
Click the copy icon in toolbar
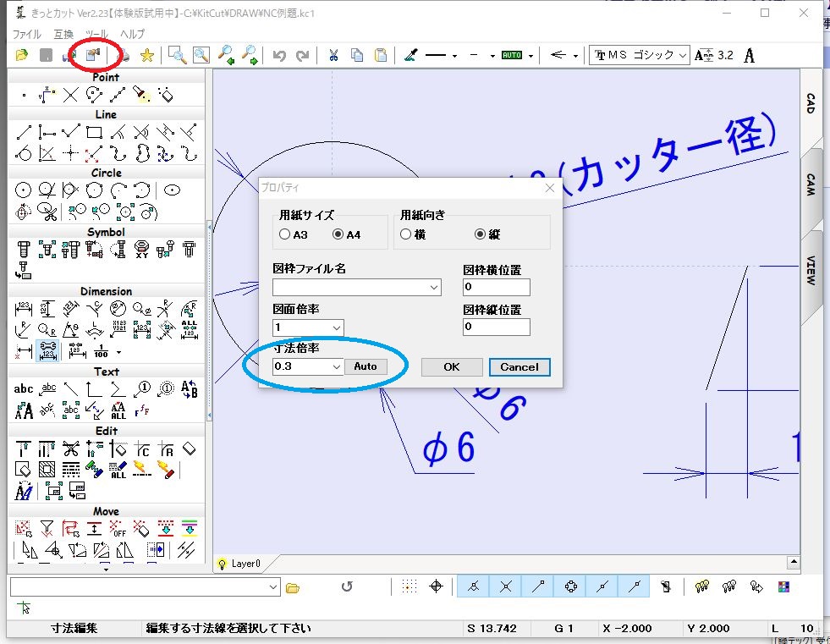pyautogui.click(x=357, y=55)
